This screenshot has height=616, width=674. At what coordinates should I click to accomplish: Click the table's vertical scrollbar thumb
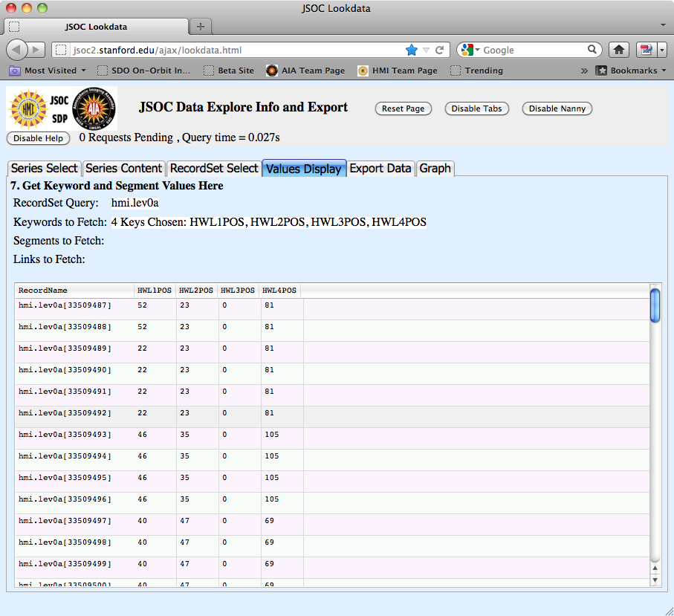[x=655, y=305]
